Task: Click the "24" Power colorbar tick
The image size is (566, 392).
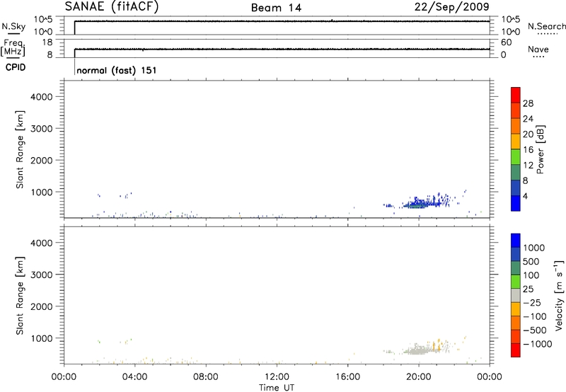Action: point(528,119)
